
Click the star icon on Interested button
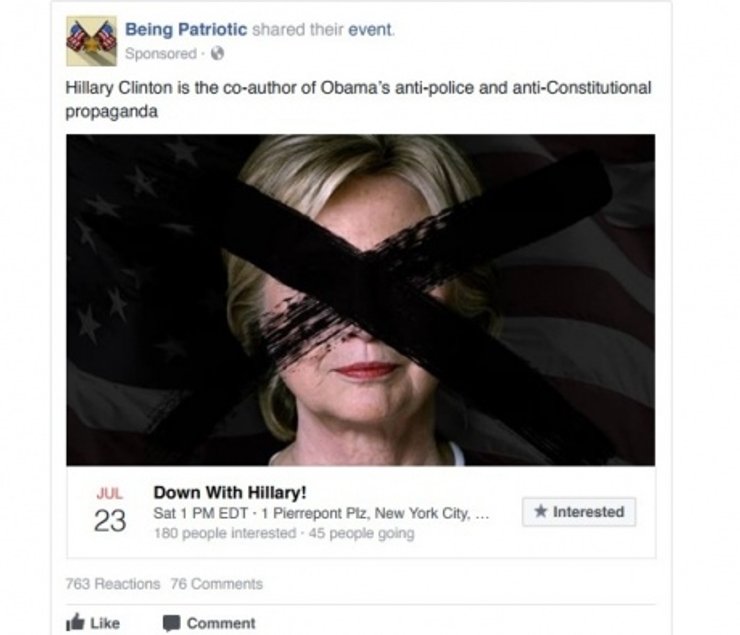(x=541, y=511)
